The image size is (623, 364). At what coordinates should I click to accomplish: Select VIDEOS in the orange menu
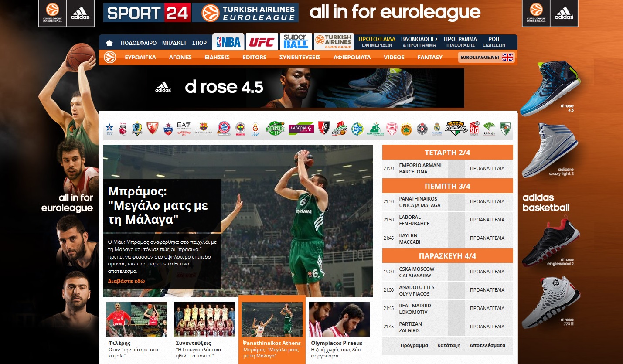394,57
